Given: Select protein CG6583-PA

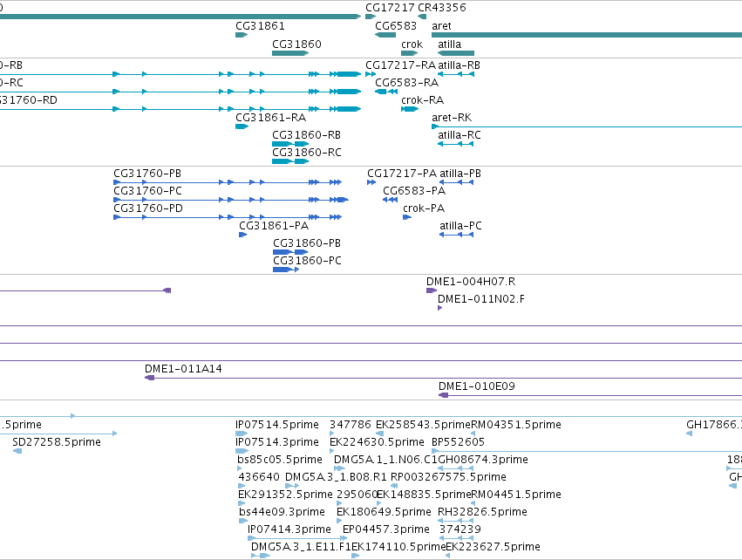Looking at the screenshot, I should 414,191.
